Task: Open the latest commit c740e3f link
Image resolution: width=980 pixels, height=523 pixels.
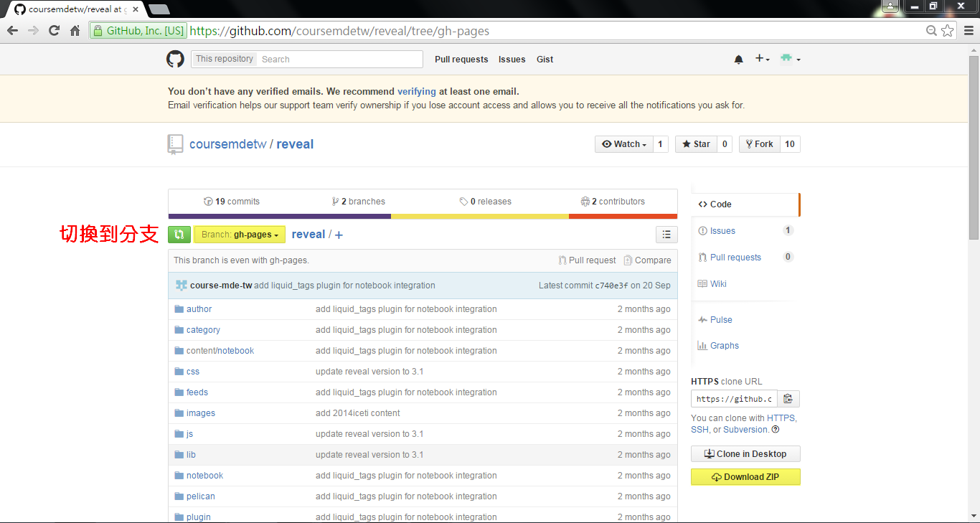Action: [x=611, y=286]
